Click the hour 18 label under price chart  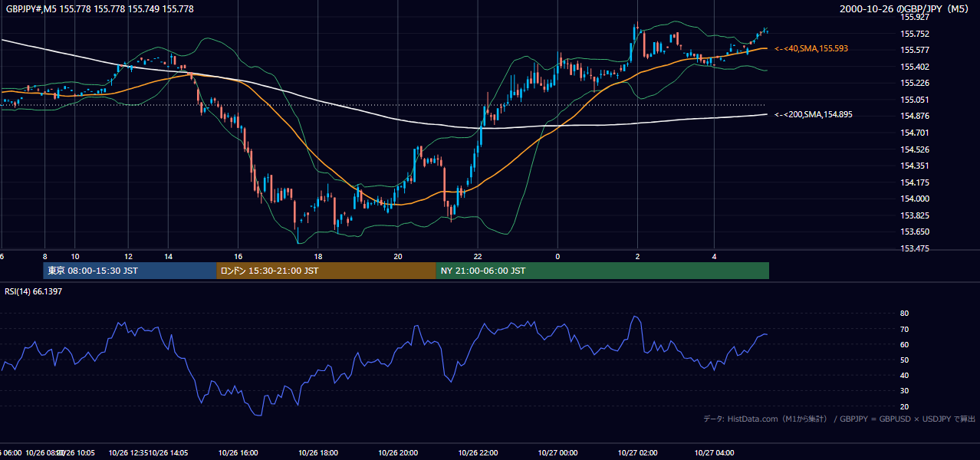319,256
